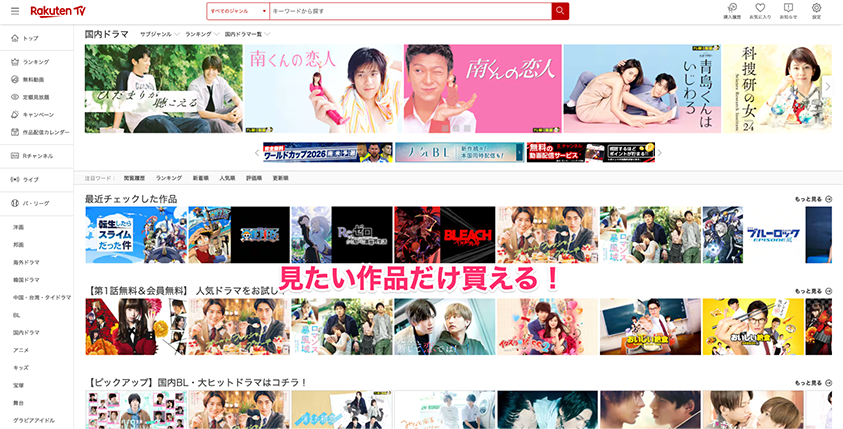Expand the 国内ドラマ一覧 dropdown
This screenshot has width=843, height=429.
(x=247, y=34)
